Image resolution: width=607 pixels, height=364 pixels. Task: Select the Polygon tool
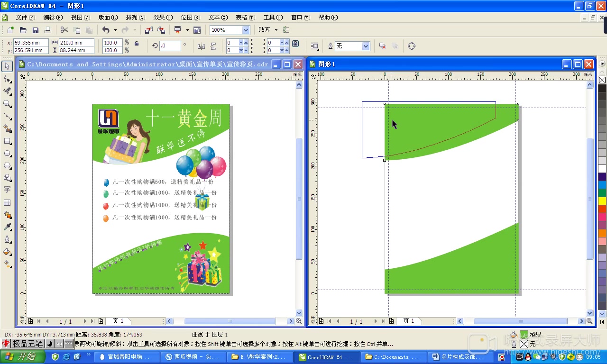pyautogui.click(x=7, y=165)
